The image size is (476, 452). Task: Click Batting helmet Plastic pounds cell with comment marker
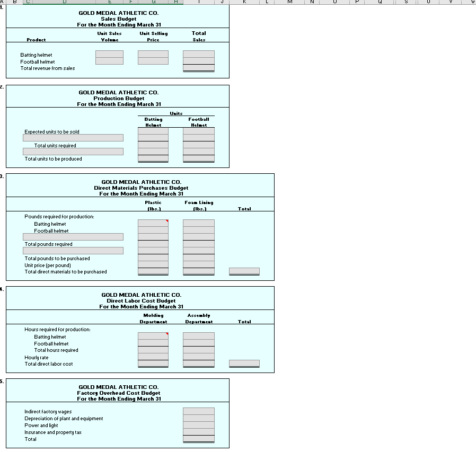point(153,223)
